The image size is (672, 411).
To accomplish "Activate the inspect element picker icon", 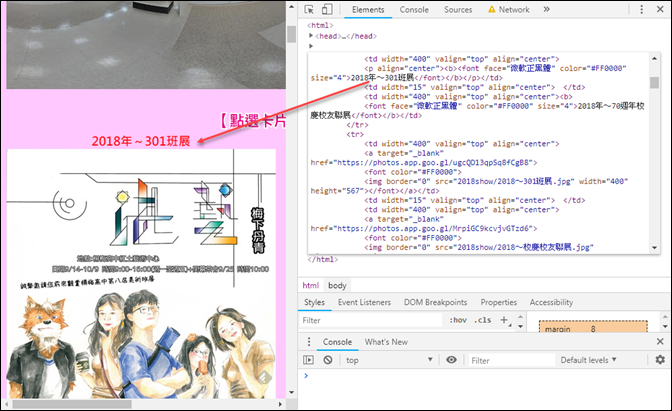I will [309, 9].
